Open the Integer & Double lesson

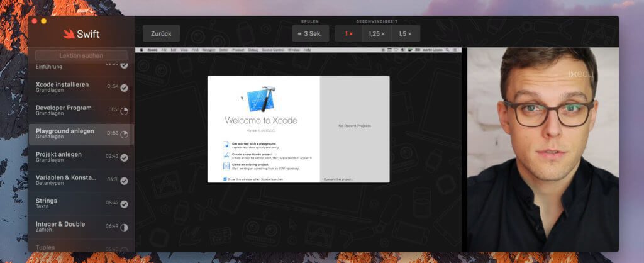(81, 227)
